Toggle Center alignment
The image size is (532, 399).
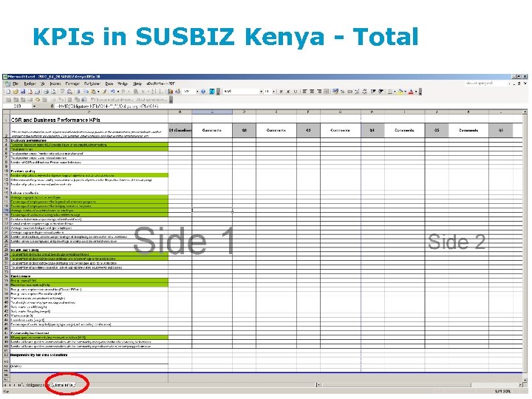(312, 92)
